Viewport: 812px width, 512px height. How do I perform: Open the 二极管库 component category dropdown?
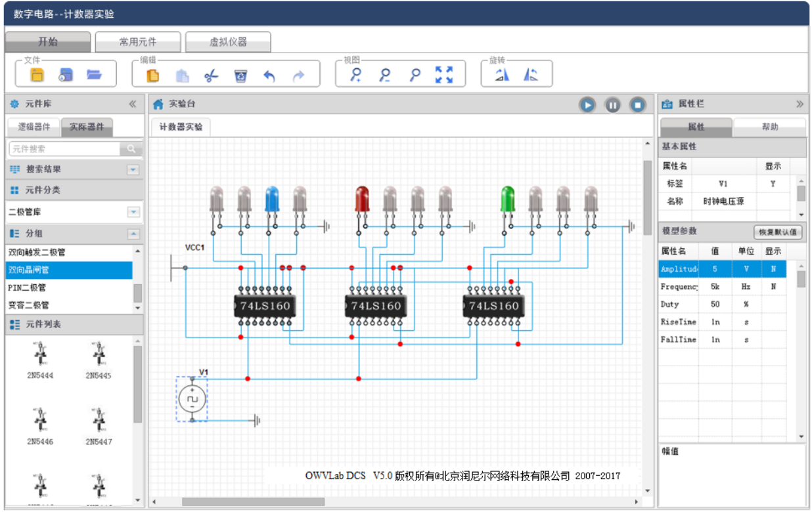[133, 212]
